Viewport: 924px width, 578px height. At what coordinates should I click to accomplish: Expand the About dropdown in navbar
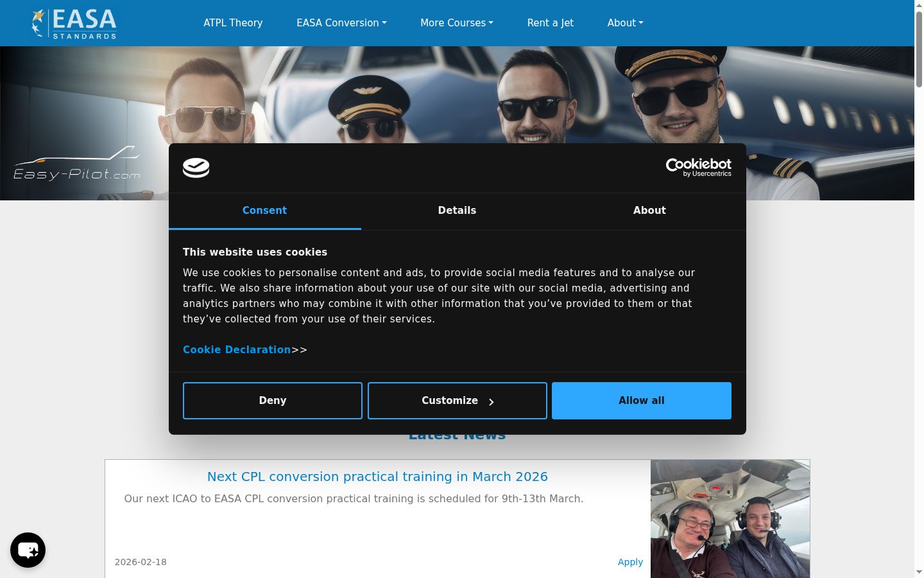pyautogui.click(x=625, y=22)
